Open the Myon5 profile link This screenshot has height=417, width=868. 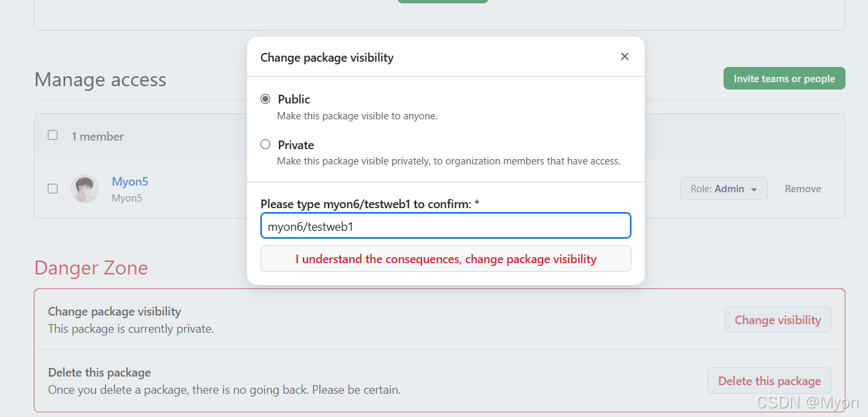coord(130,182)
